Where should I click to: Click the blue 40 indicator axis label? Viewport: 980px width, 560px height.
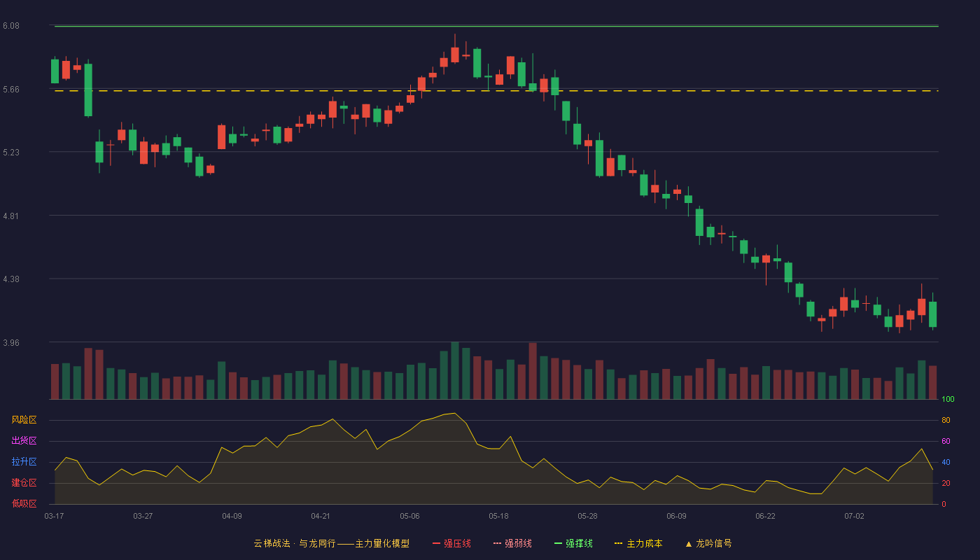[946, 462]
